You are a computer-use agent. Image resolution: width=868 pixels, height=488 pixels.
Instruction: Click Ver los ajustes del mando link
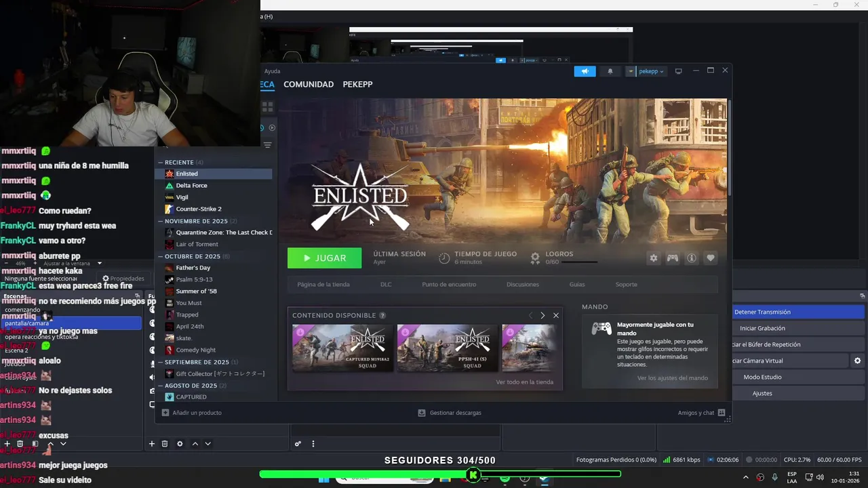(x=673, y=378)
